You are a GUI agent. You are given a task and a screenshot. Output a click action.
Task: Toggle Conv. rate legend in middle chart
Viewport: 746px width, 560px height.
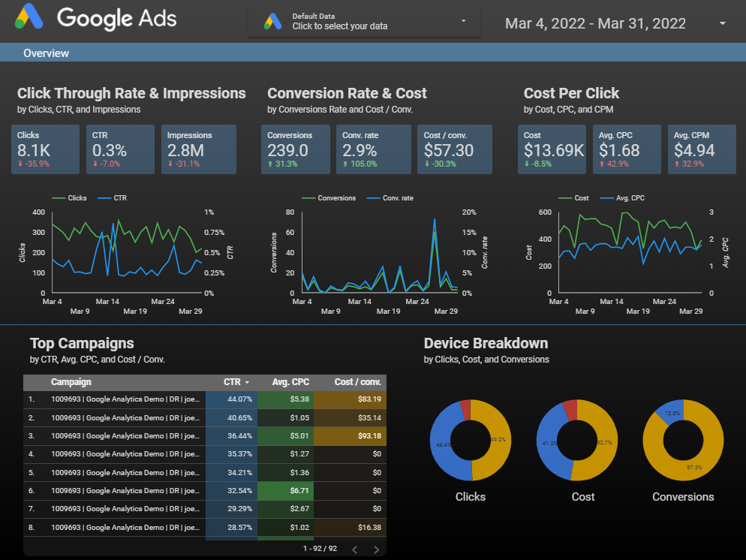pyautogui.click(x=390, y=198)
